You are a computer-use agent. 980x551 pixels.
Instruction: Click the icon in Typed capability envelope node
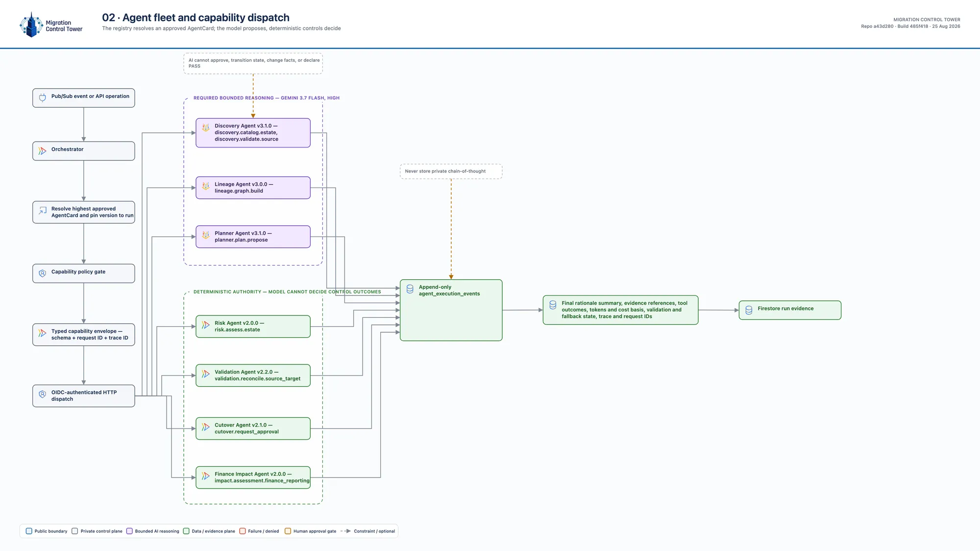point(43,333)
